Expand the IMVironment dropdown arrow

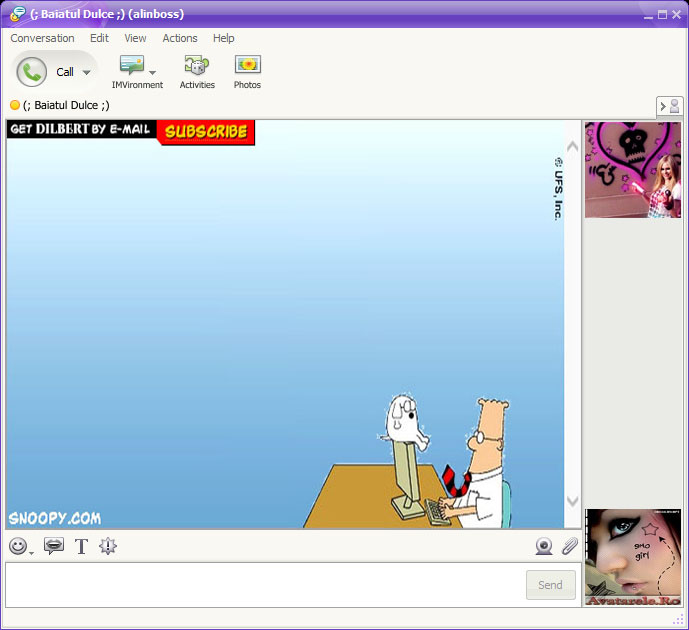pos(152,72)
